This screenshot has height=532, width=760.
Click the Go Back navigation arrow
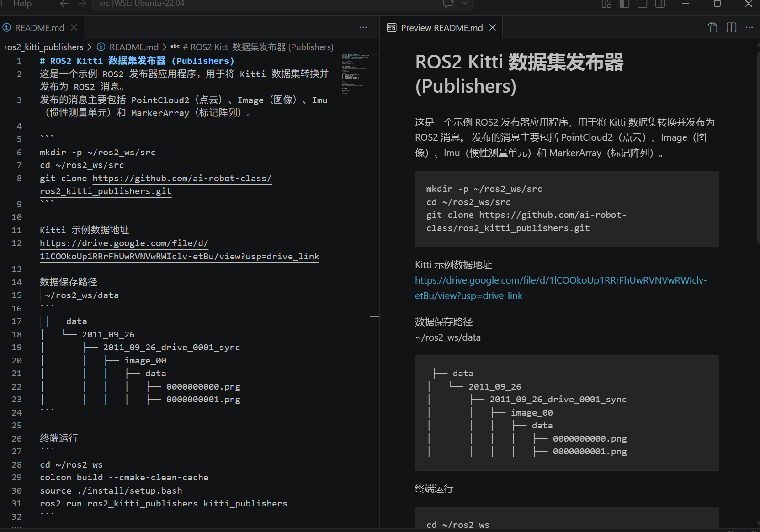tap(64, 4)
